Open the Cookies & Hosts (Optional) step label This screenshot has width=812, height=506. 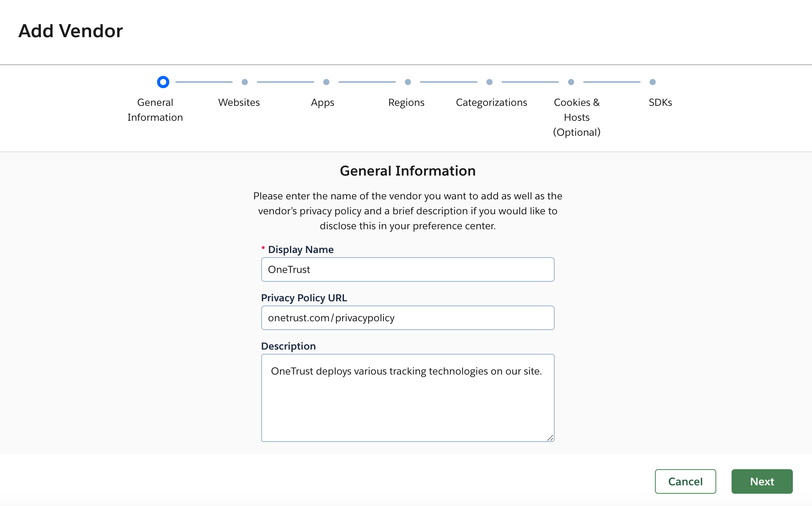tap(577, 117)
